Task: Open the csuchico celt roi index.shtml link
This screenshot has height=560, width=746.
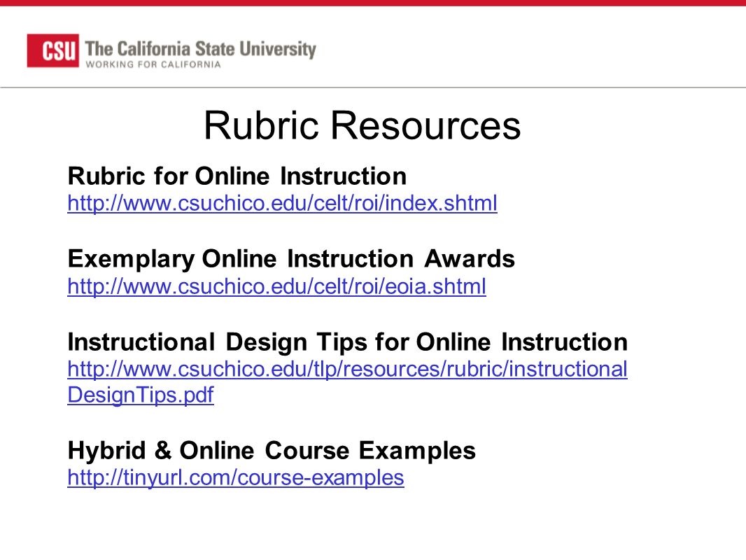Action: [x=282, y=203]
